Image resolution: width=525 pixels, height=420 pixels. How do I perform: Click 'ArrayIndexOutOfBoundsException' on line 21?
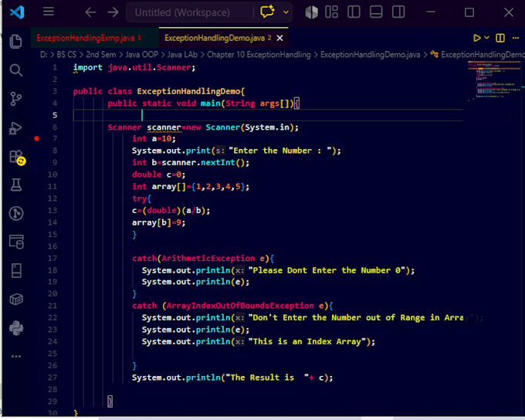(240, 306)
